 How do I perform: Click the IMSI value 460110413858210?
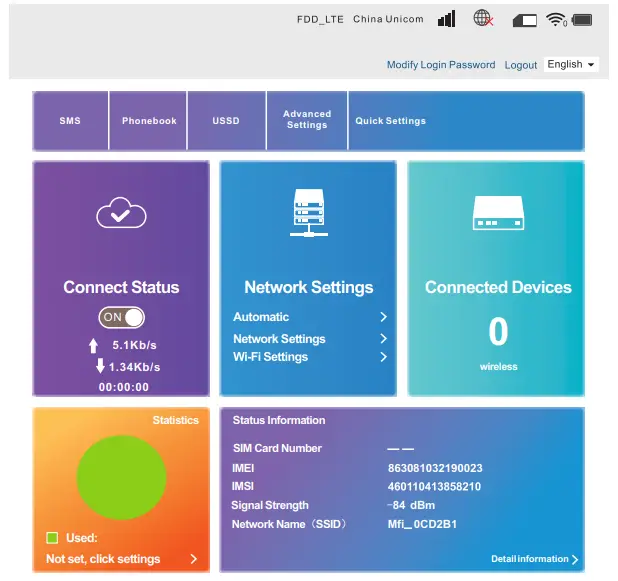[x=434, y=486]
